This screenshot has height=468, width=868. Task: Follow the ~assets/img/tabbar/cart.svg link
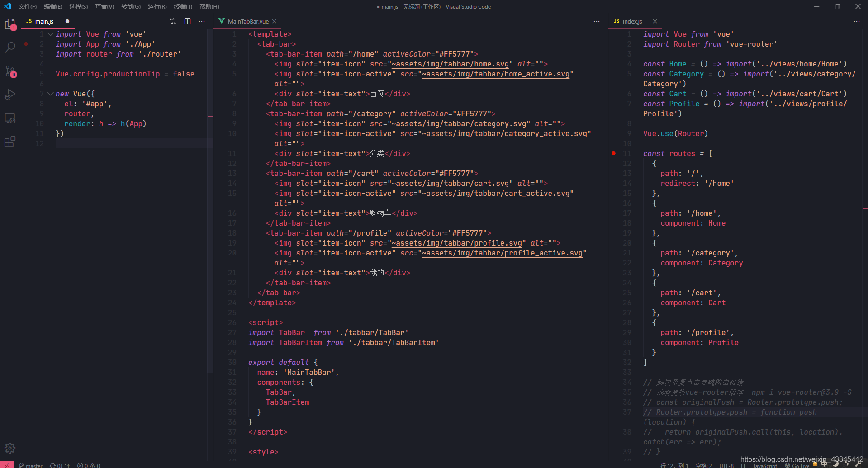[x=450, y=183]
